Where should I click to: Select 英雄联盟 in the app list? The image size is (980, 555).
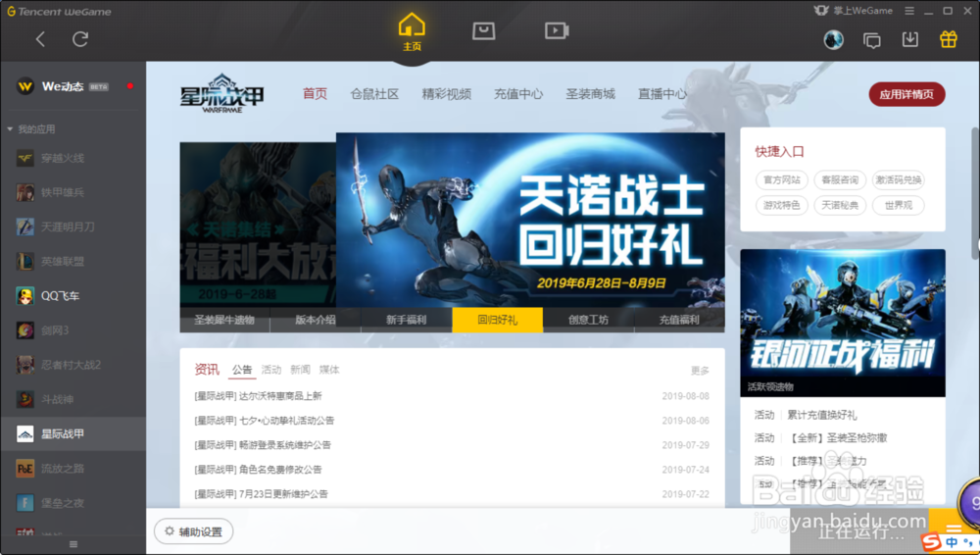pos(73,262)
